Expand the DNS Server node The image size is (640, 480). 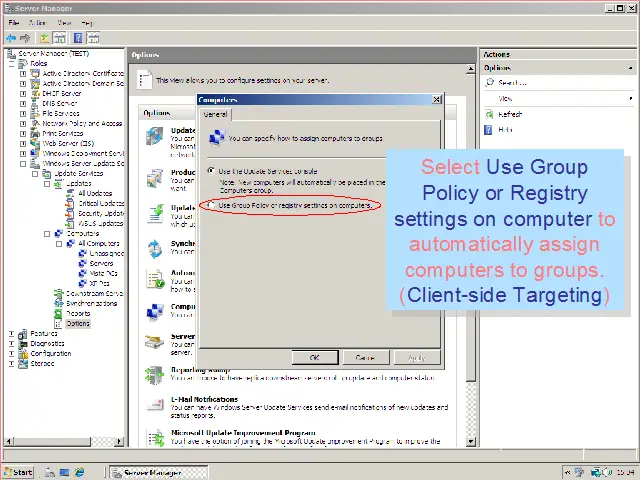click(23, 104)
